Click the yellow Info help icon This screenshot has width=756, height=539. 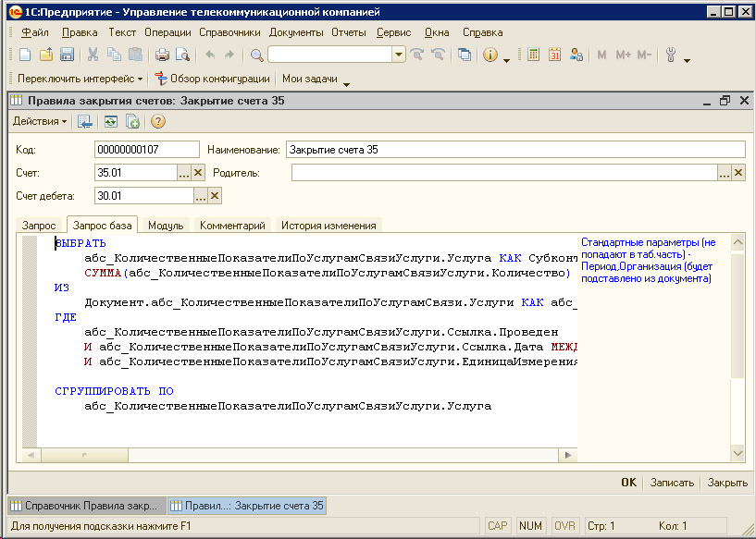[490, 55]
